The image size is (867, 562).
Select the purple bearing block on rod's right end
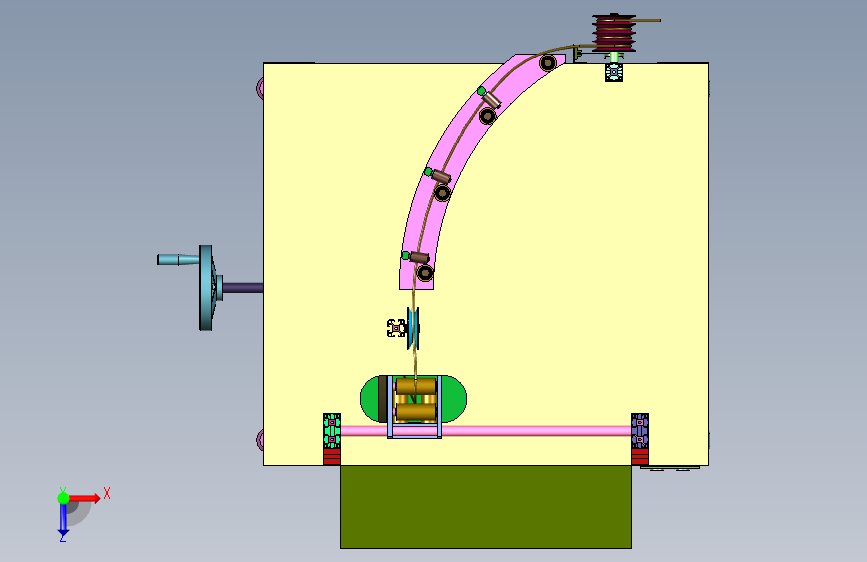coord(640,431)
